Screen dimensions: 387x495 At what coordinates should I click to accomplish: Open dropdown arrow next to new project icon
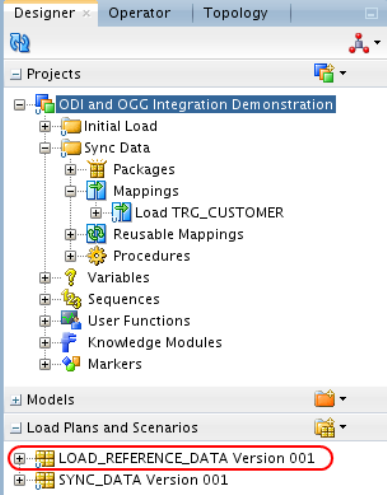pos(343,73)
